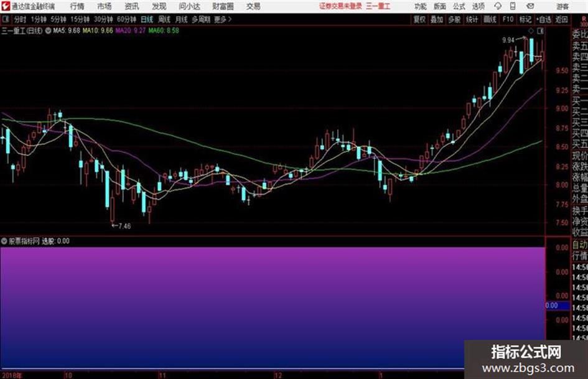Click the 返回 back button

click(x=561, y=19)
